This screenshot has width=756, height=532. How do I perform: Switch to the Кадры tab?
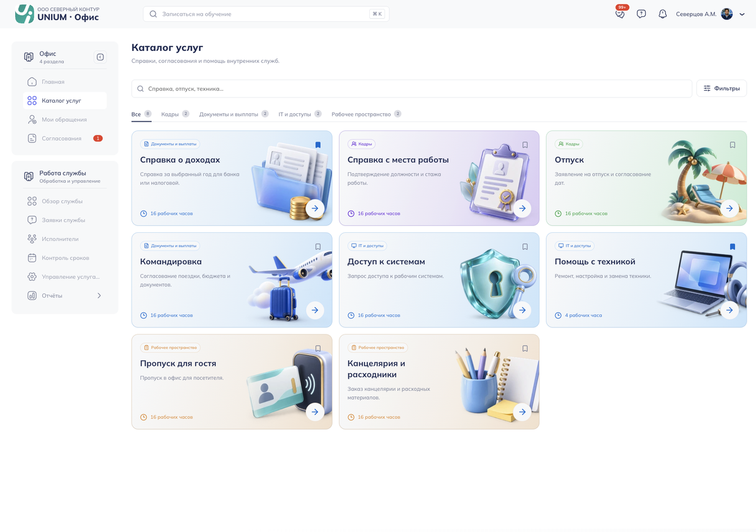[175, 114]
